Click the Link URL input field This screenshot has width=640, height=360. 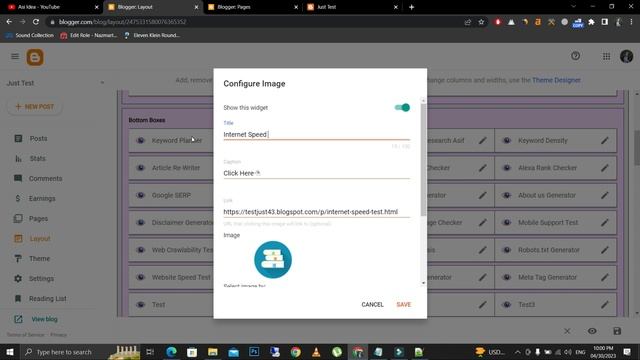tap(316, 212)
